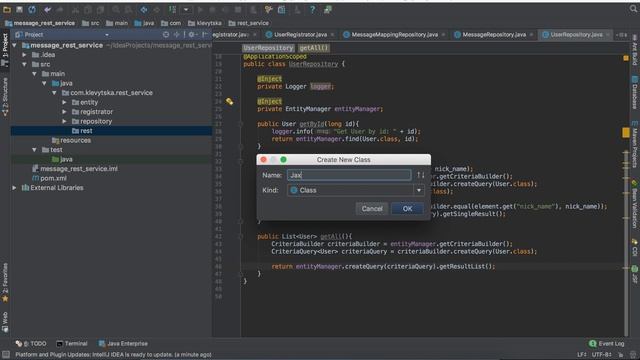This screenshot has height=360, width=640.
Task: Click the Undo arrow toolbar icon
Action: [48, 9]
